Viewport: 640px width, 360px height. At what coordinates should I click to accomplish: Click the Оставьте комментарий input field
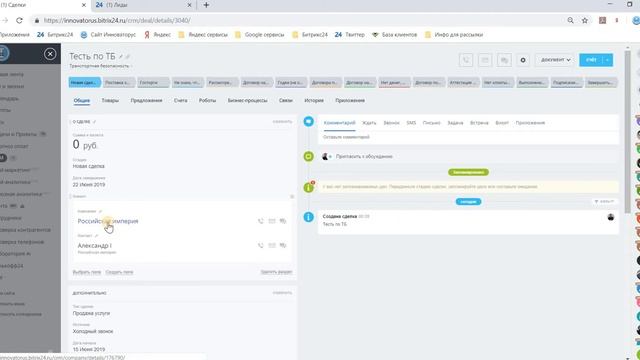469,137
